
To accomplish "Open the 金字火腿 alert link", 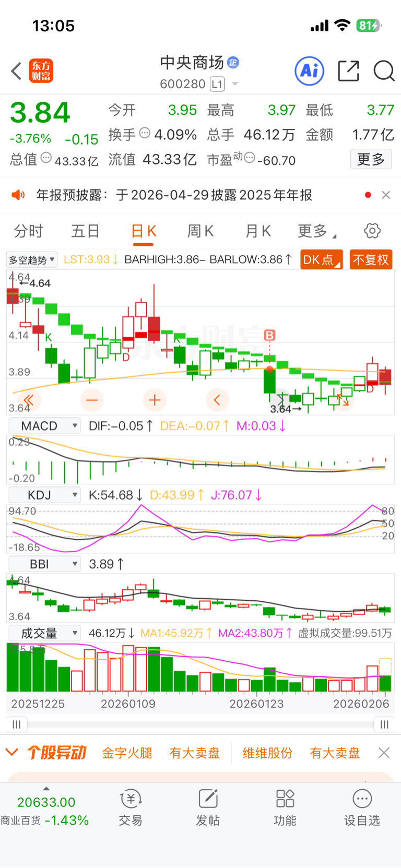I will click(x=127, y=753).
